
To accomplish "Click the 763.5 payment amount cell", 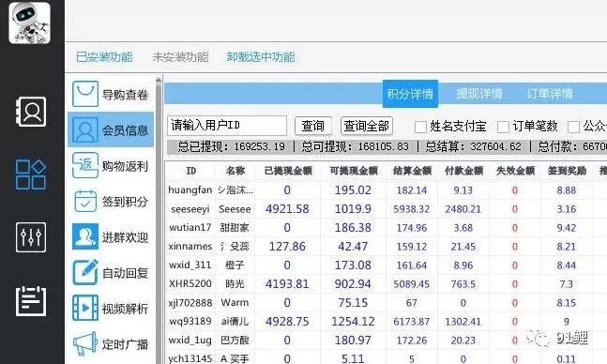I will [463, 284].
